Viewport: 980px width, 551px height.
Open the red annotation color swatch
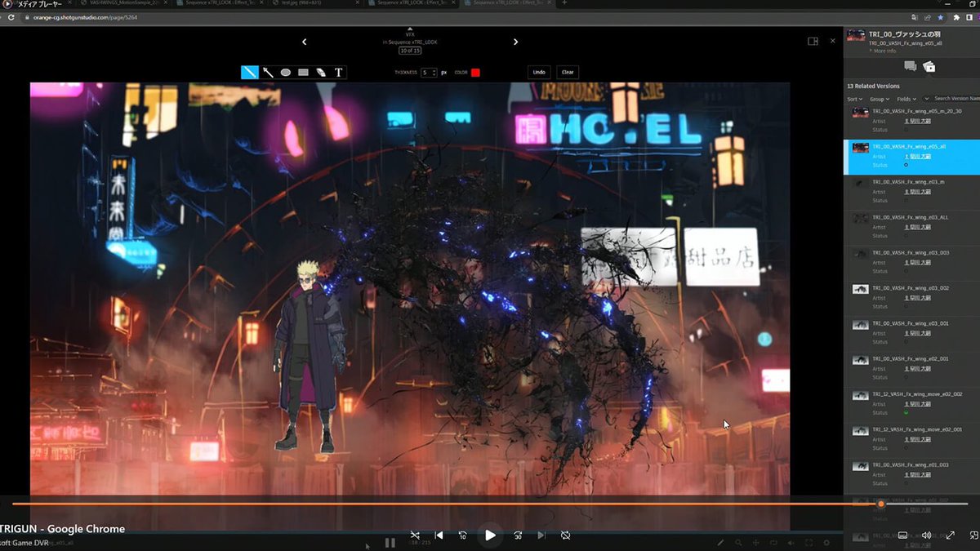(475, 73)
